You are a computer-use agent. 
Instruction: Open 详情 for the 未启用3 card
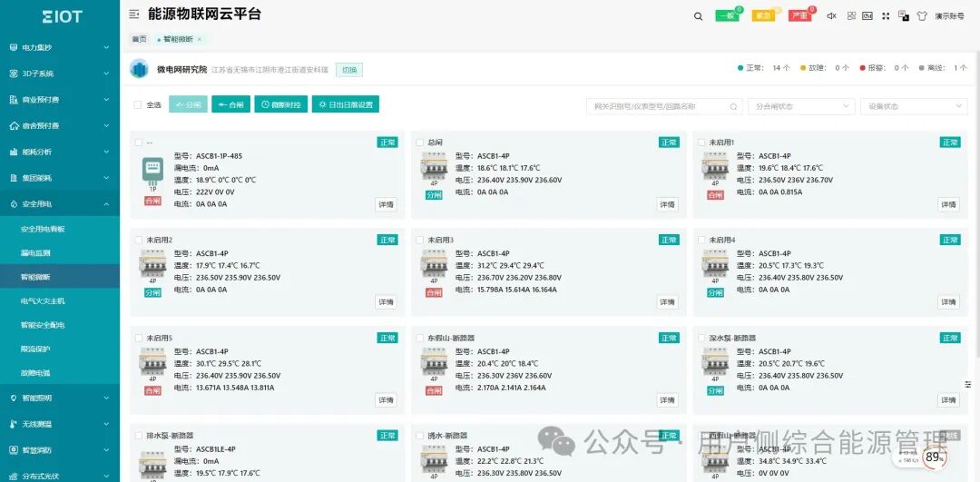pyautogui.click(x=668, y=302)
